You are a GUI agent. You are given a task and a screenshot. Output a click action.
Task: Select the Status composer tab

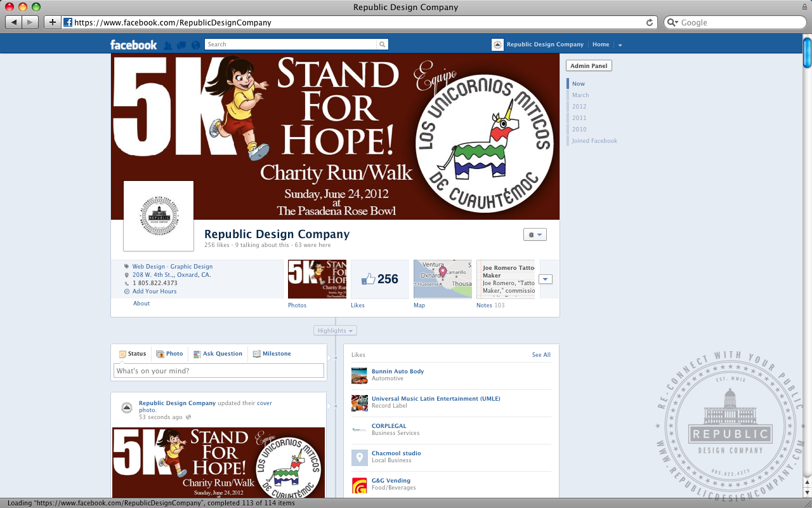132,354
